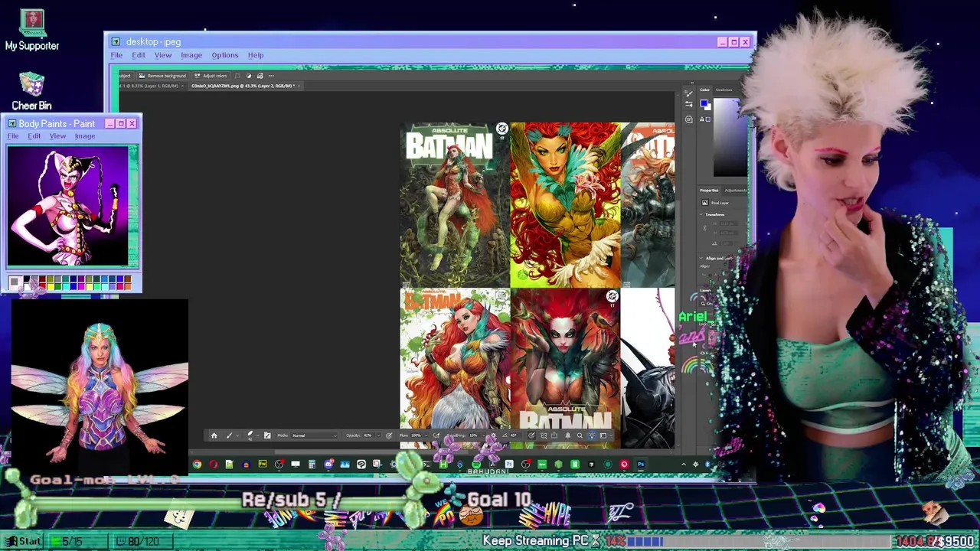The image size is (980, 551).
Task: Click the Search magnifier icon in Photoshop
Action: (x=580, y=435)
